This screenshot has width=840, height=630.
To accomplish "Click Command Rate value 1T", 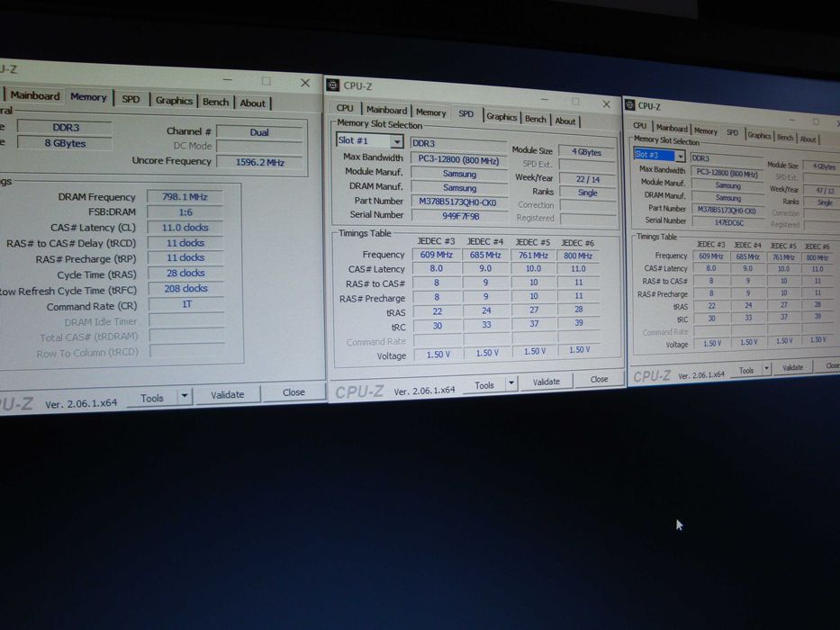I will click(x=186, y=304).
